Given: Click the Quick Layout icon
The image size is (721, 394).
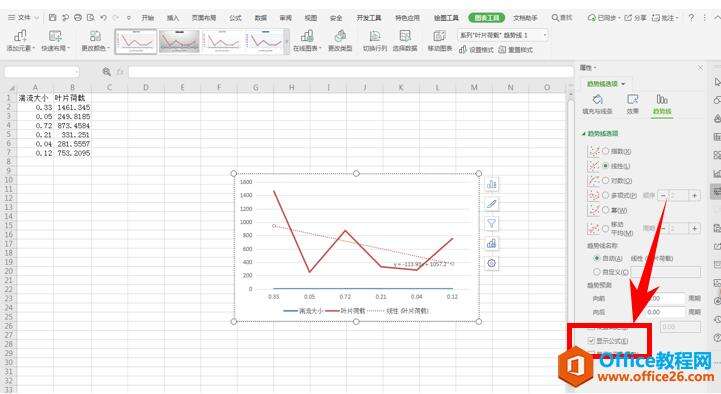Looking at the screenshot, I should (x=55, y=40).
